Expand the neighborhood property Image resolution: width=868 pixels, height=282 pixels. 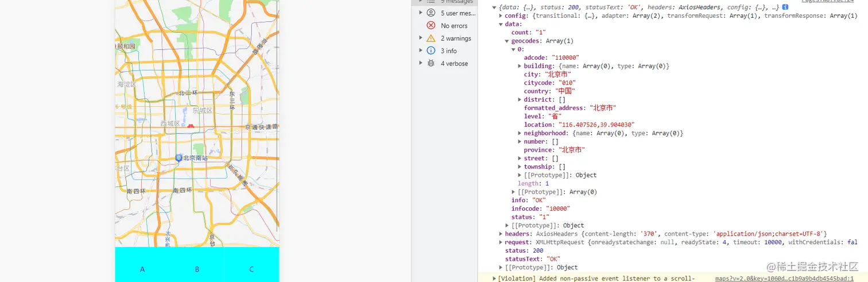click(x=520, y=133)
